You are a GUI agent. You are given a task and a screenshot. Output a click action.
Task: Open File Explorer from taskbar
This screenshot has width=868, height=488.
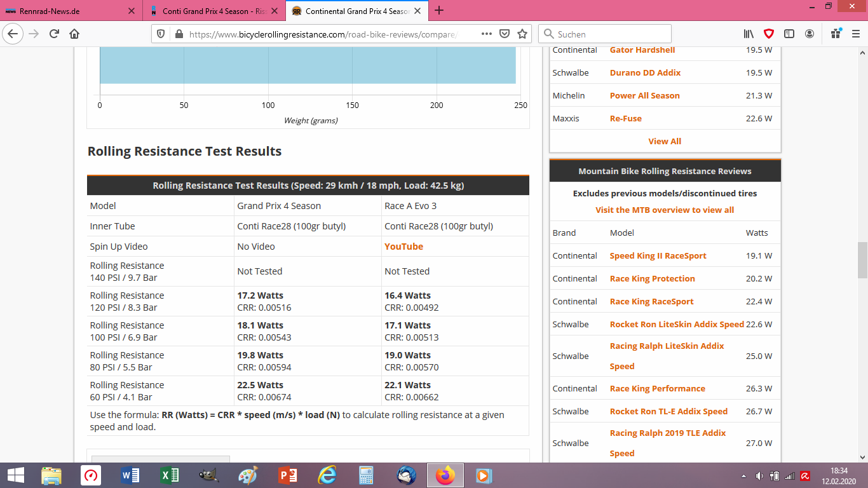pos(51,475)
